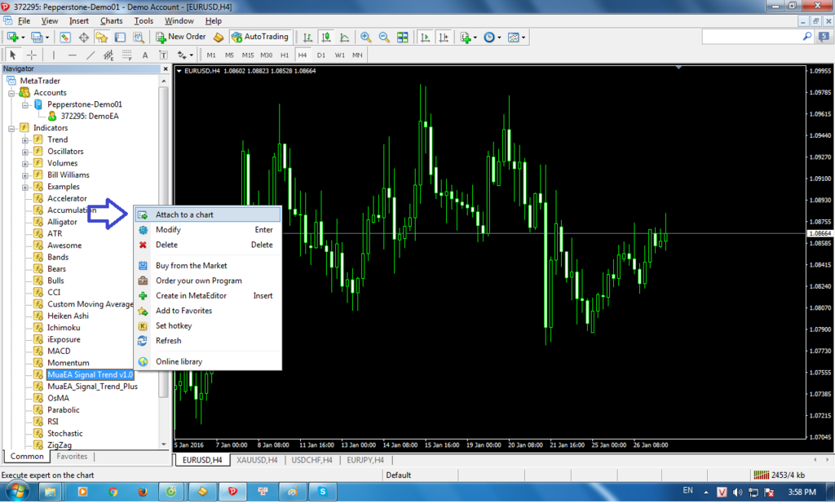This screenshot has height=504, width=835.
Task: Draw a Vertical Line tool
Action: (x=53, y=55)
